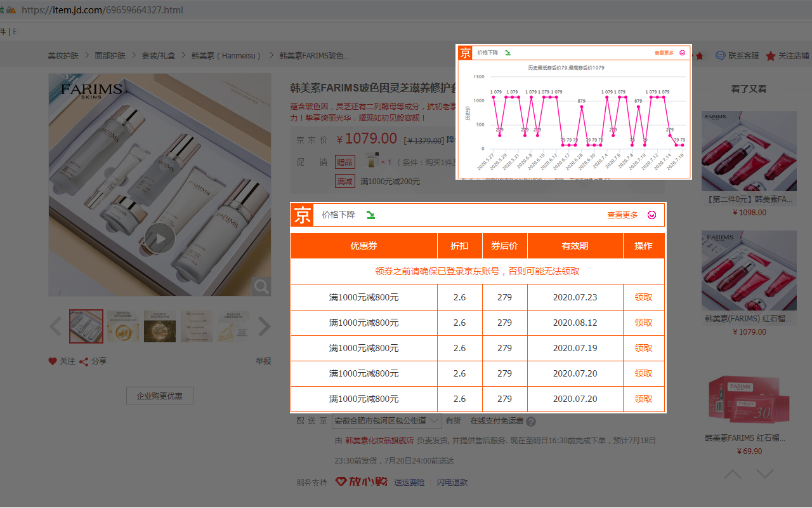Screen dimensions: 812x508
Task: Click the 有效期 table column header
Action: [x=575, y=246]
